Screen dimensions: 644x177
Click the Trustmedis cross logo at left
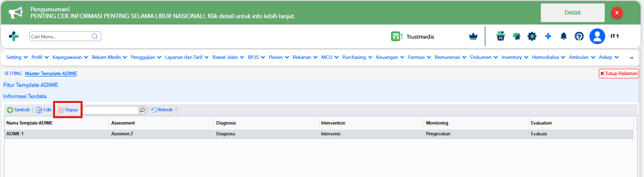click(14, 36)
